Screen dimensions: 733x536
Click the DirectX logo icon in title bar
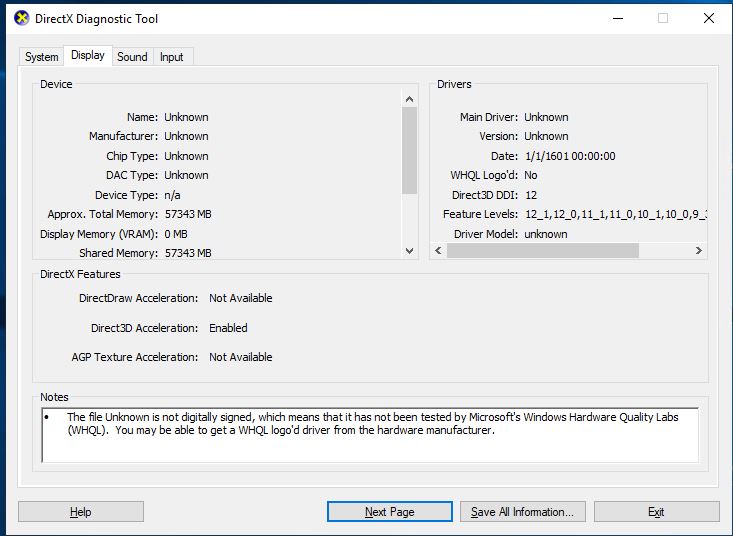tap(22, 19)
